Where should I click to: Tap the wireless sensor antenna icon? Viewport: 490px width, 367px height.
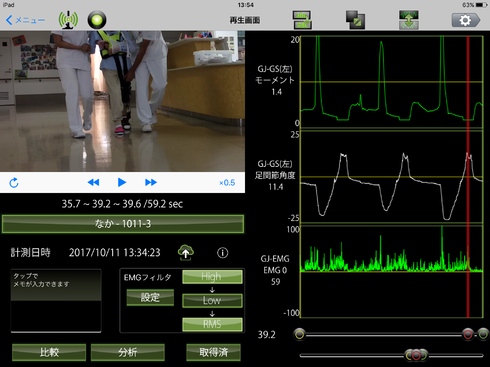tap(68, 20)
